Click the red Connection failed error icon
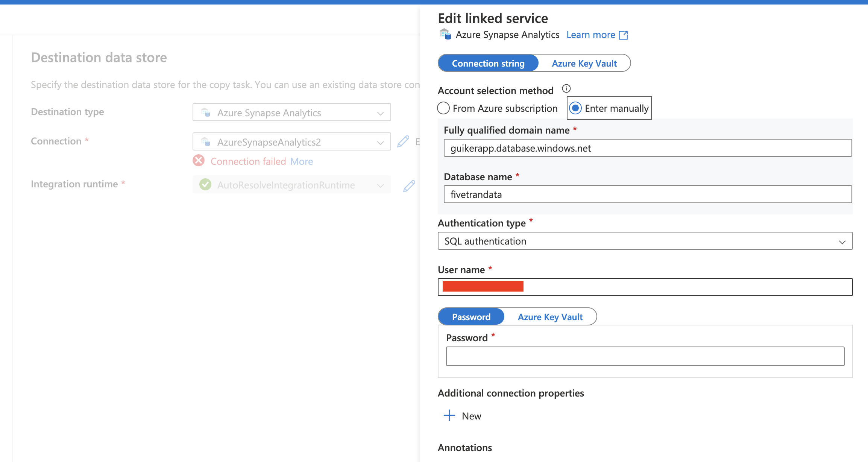 pos(199,161)
